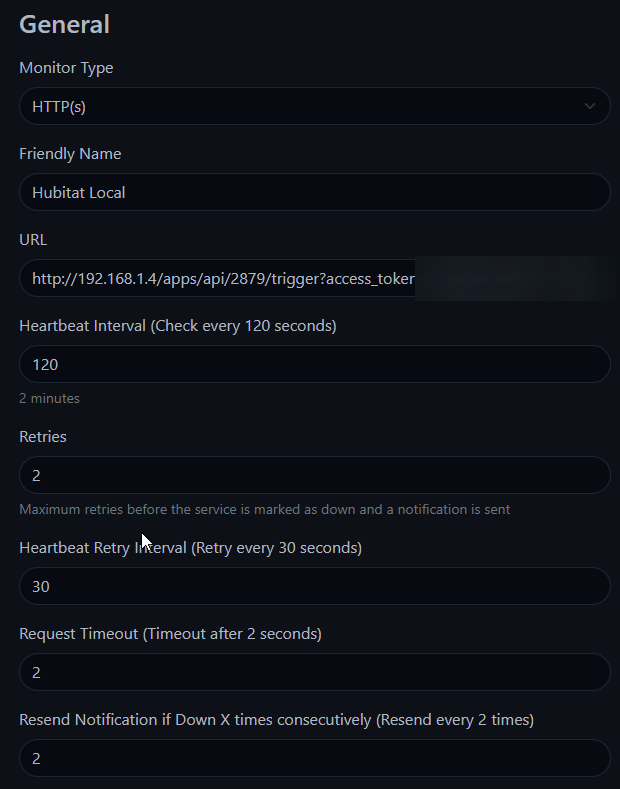
Task: Click the Heartbeat Interval label text
Action: 178,326
